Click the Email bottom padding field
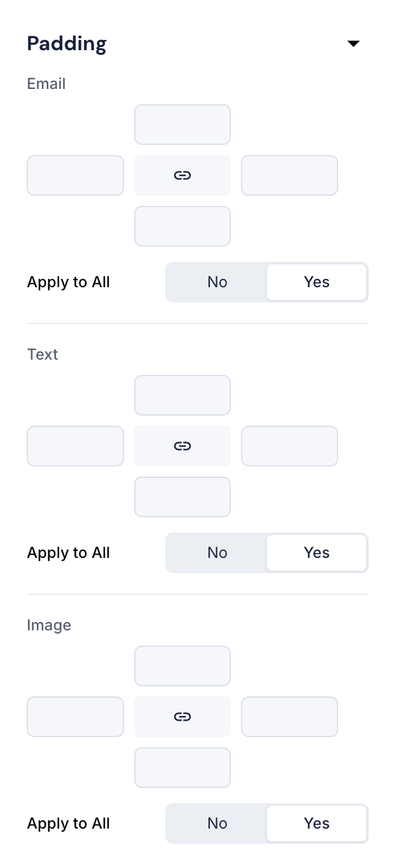This screenshot has width=398, height=868. point(182,226)
